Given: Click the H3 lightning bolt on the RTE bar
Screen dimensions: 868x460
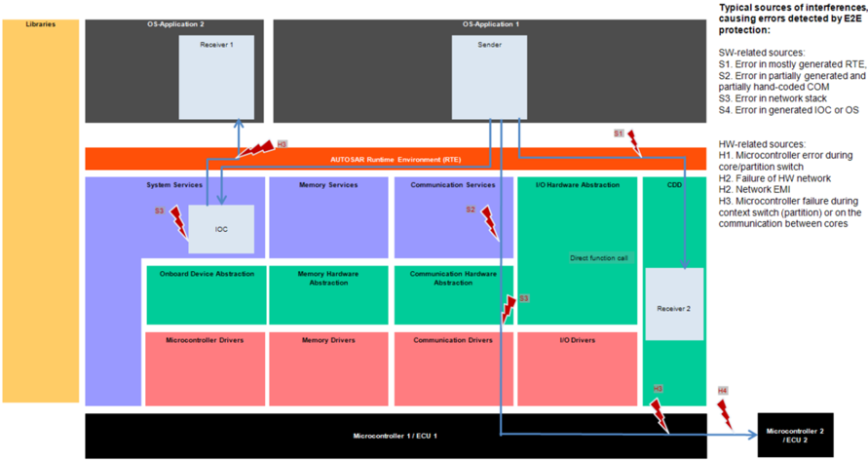Looking at the screenshot, I should point(256,149).
